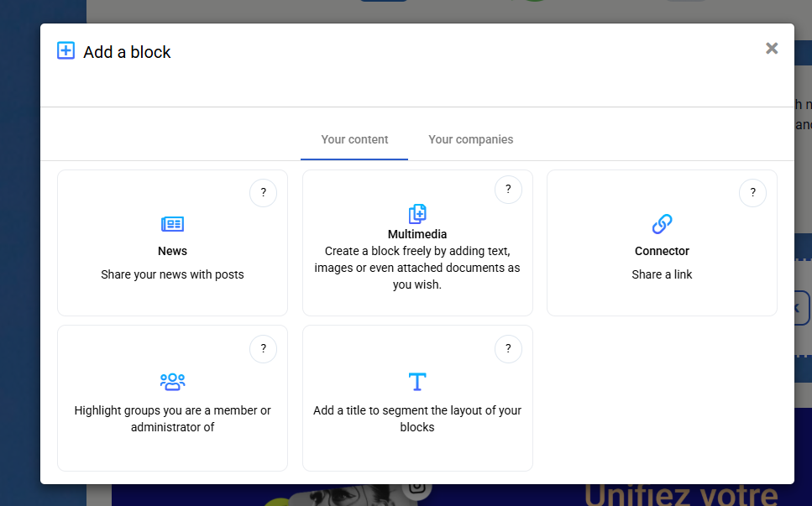812x506 pixels.
Task: Switch to the Your companies tab
Action: point(470,139)
